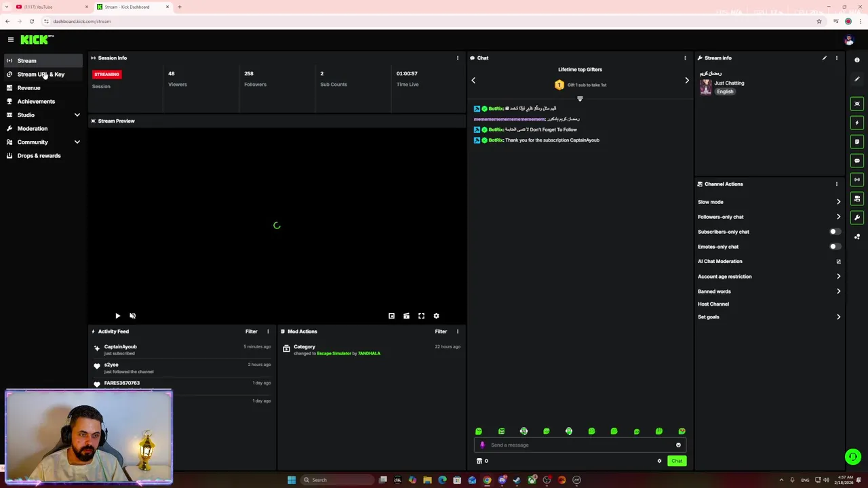
Task: Enable Emotes-only chat switch
Action: coord(835,247)
